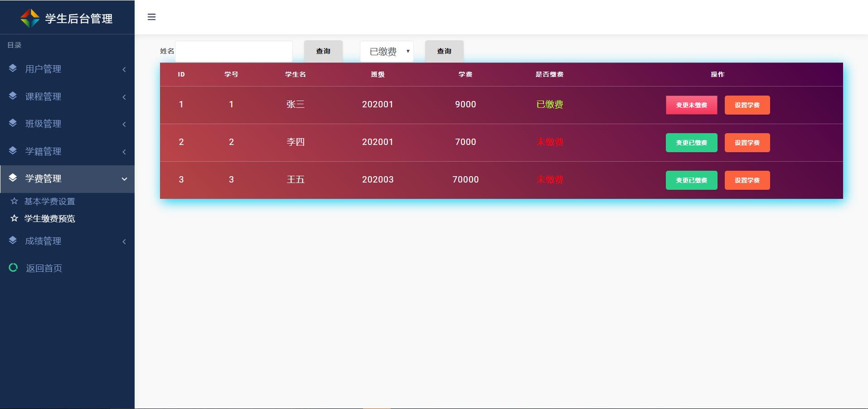Click 已缴费 status in 张三 row

point(549,104)
